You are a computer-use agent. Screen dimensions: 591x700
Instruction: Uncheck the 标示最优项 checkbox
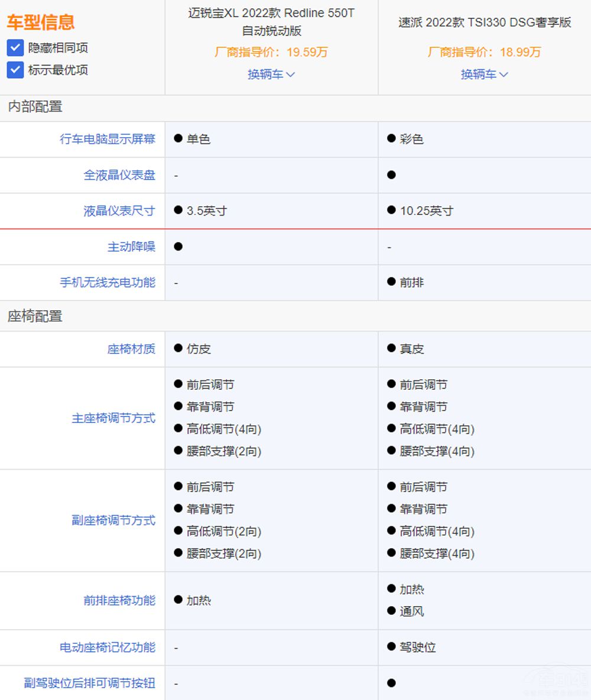(x=15, y=70)
